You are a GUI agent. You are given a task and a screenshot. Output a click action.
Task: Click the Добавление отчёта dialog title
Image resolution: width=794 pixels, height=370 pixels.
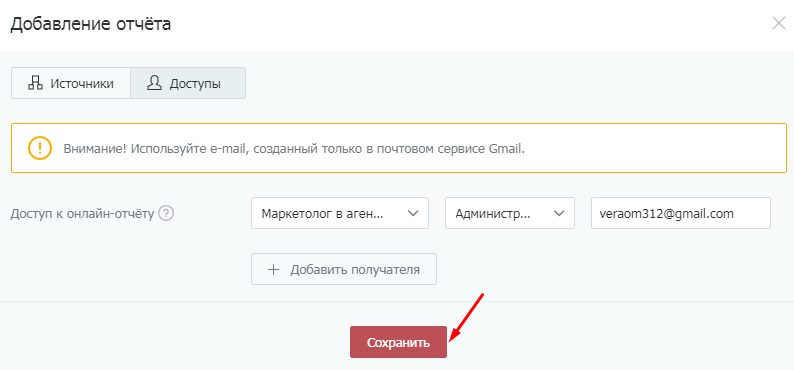click(x=91, y=24)
